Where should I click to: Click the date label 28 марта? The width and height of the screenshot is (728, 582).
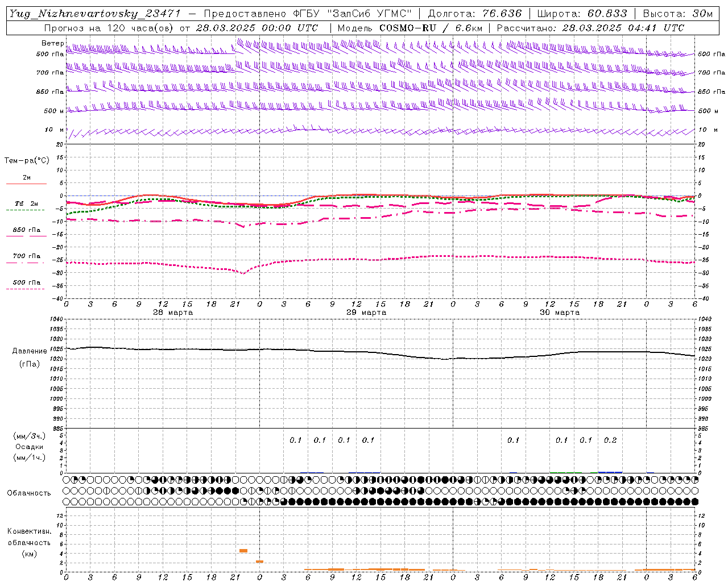tap(173, 313)
